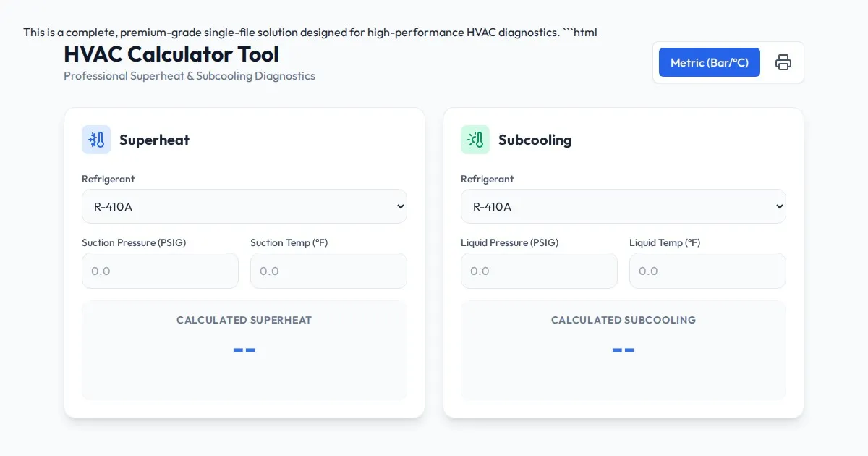This screenshot has width=868, height=456.
Task: Click the Suction Pressure (PSIG) label
Action: point(134,242)
